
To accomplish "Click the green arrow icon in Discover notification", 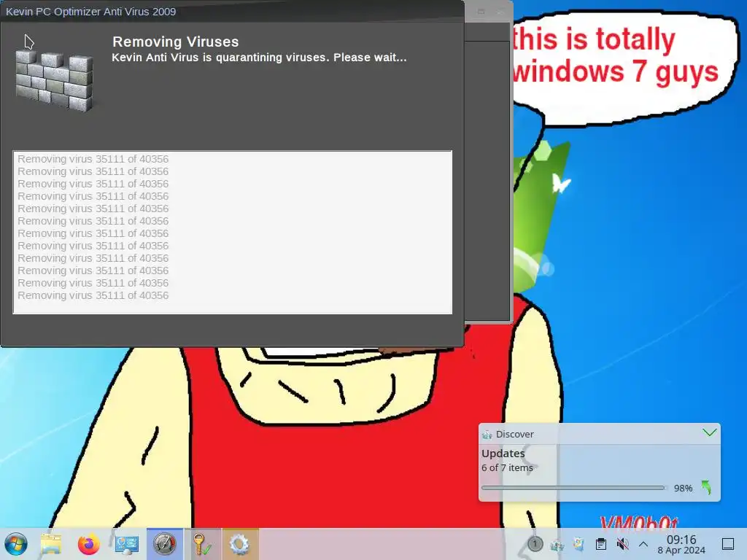I will [706, 488].
